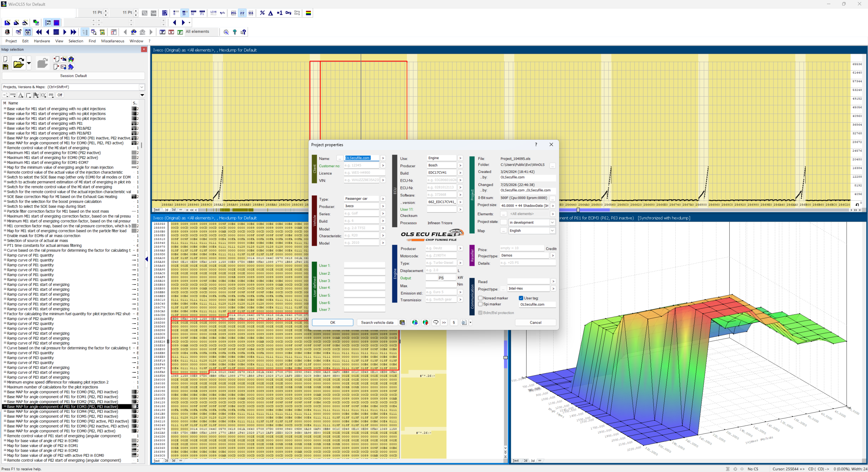The height and width of the screenshot is (472, 868).
Task: Click the F window toolbar icon
Action: point(162,32)
